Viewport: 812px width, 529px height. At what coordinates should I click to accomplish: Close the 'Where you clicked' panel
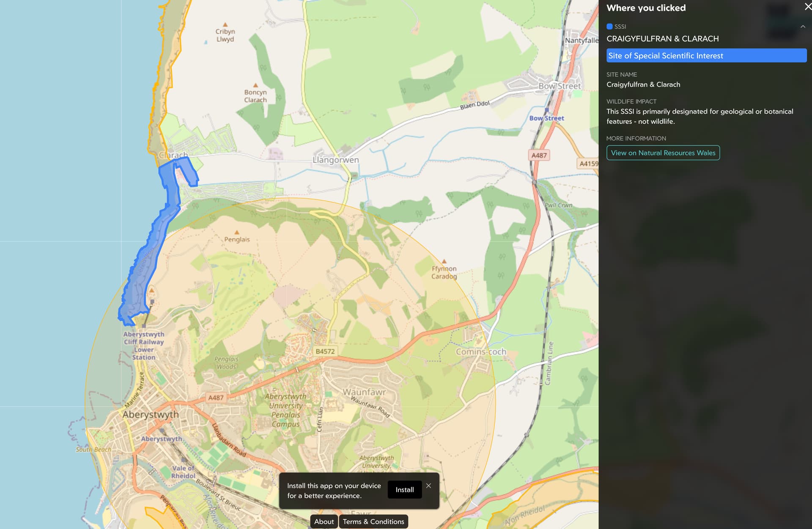click(x=807, y=7)
